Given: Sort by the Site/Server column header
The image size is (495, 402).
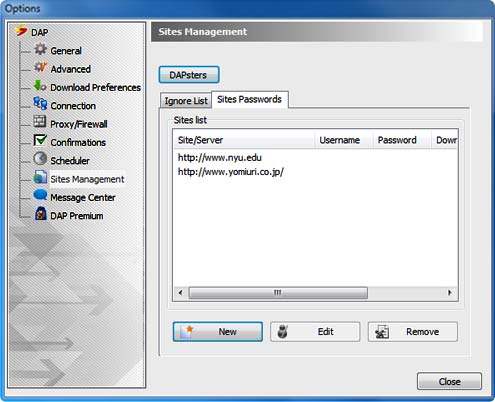Looking at the screenshot, I should [244, 140].
